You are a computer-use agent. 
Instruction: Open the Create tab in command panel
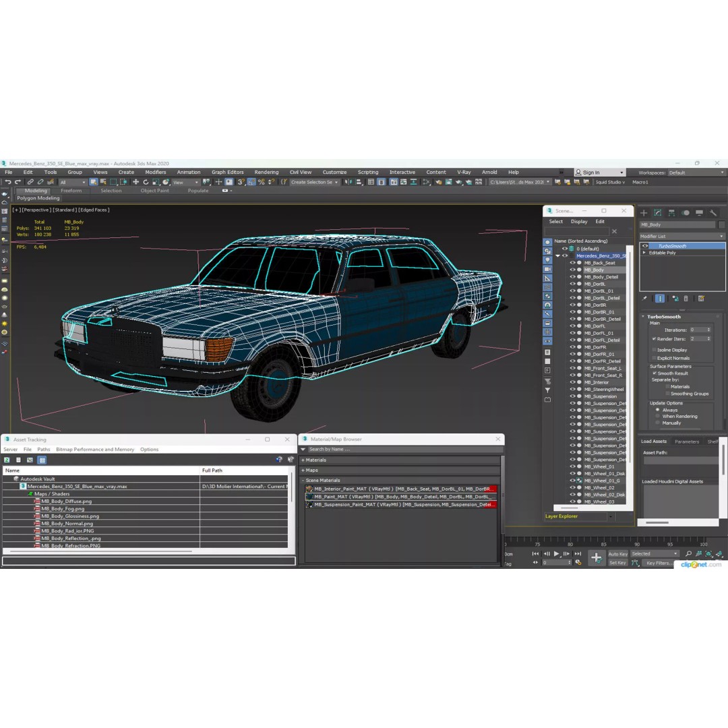tap(644, 212)
